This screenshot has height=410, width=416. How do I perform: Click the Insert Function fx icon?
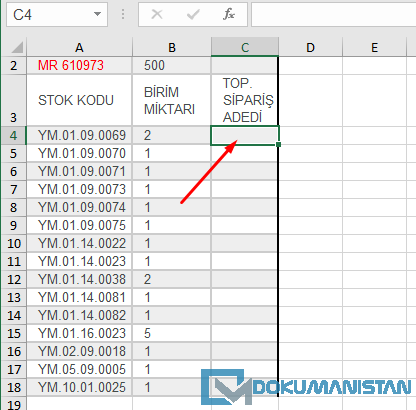pos(229,14)
